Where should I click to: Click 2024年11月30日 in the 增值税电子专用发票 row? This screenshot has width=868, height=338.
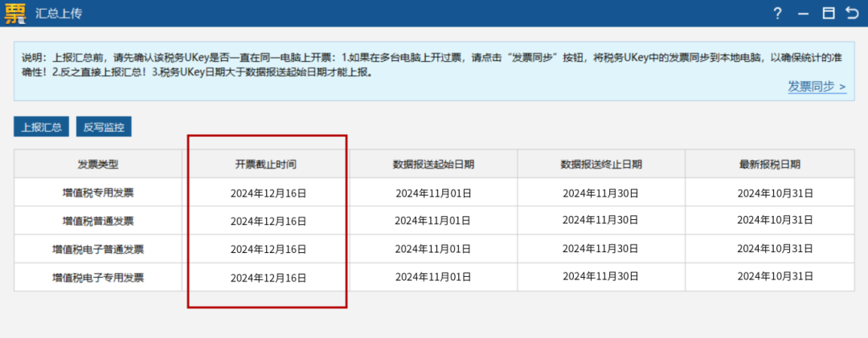[601, 276]
